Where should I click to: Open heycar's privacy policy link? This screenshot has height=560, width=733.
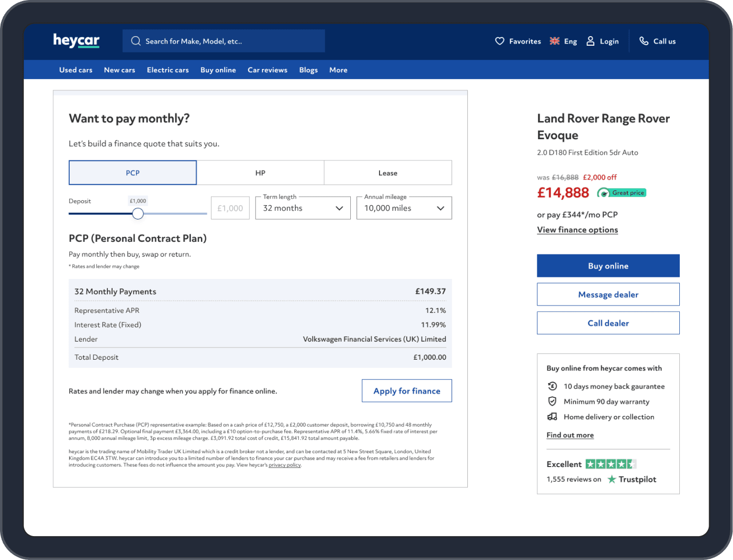[x=285, y=465]
